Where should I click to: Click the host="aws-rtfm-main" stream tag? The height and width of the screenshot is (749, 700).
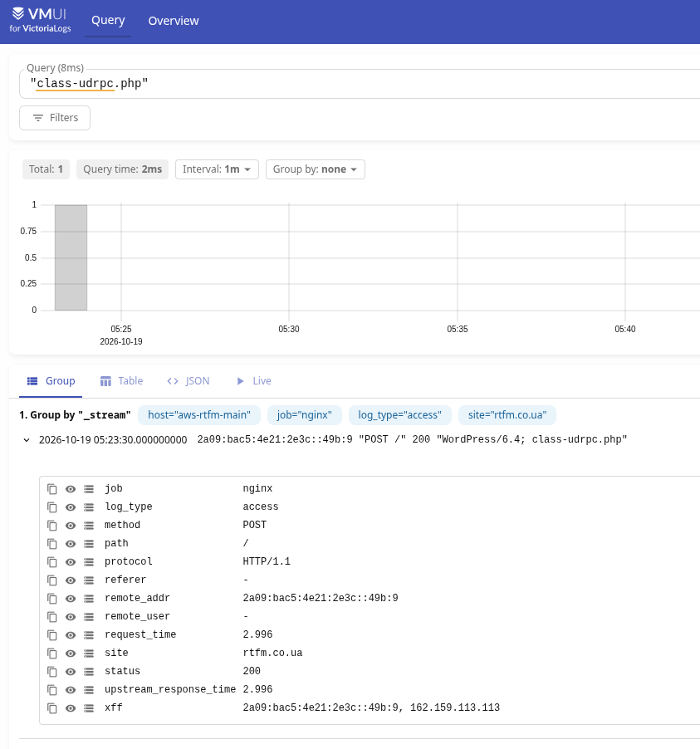[199, 415]
